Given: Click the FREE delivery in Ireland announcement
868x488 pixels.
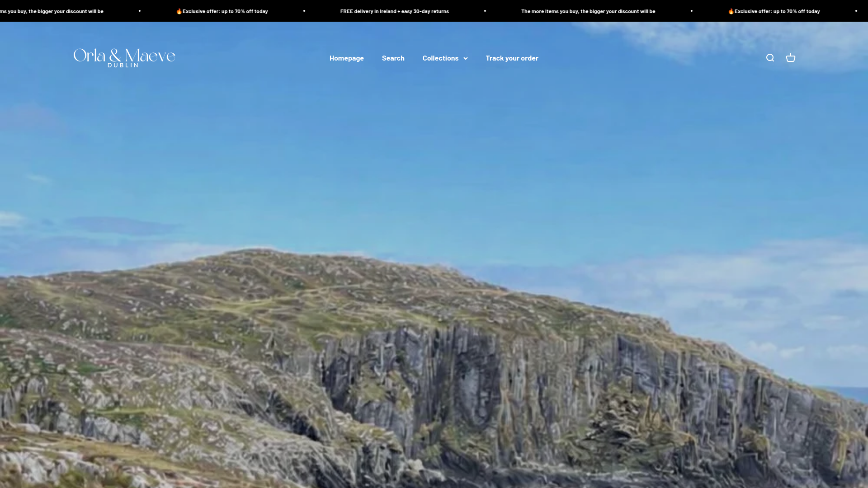Looking at the screenshot, I should point(394,11).
